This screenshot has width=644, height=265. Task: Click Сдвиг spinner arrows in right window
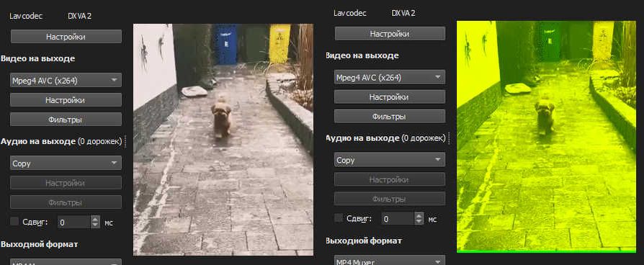(419, 219)
